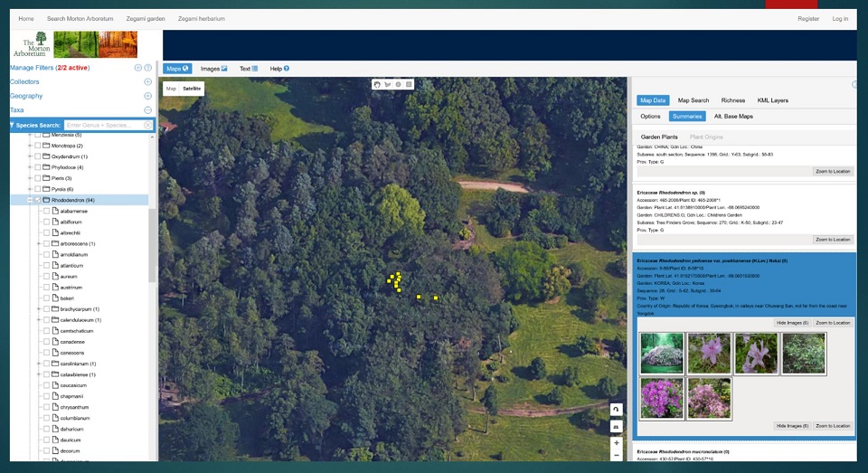The height and width of the screenshot is (473, 868).
Task: Check the canadense species checkbox
Action: pos(46,342)
